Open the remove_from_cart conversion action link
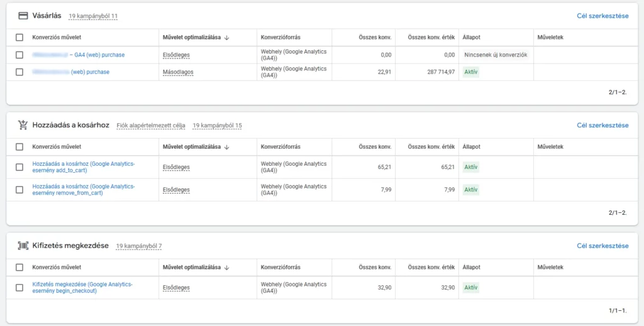Screen dimensions: 644x326 point(83,190)
